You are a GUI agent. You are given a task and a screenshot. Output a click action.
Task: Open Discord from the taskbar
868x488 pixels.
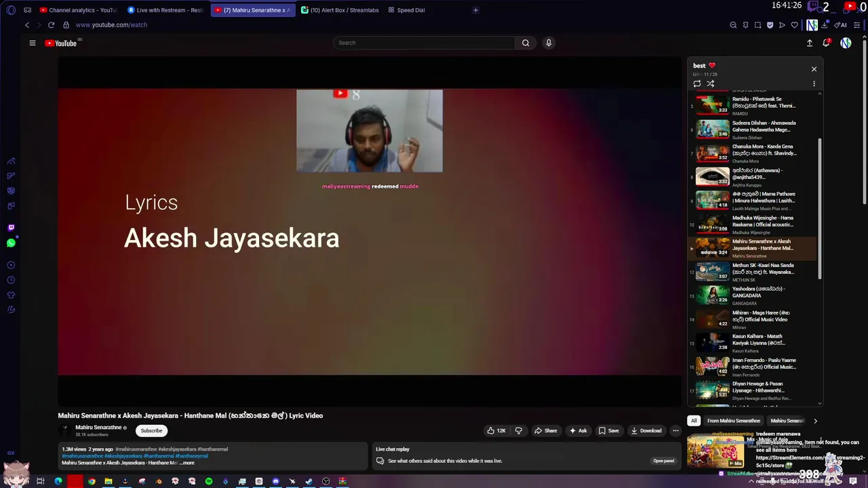pos(275,481)
